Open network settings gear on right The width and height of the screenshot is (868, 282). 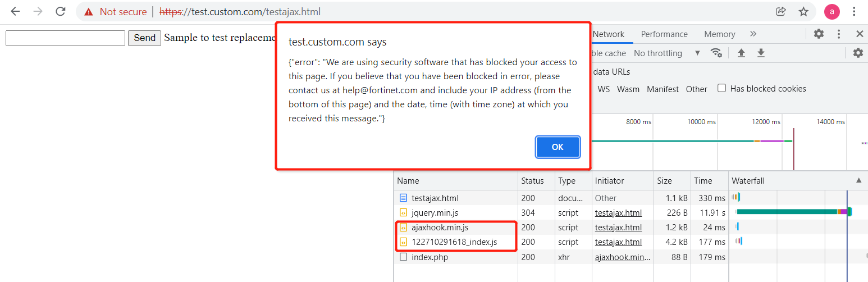(x=858, y=53)
